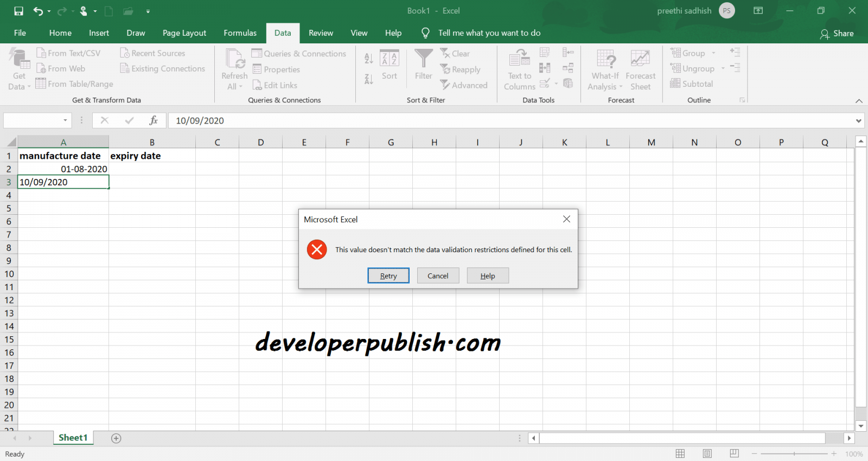Viewport: 868px width, 461px height.
Task: Click the Save icon in quick access toolbar
Action: coord(18,11)
